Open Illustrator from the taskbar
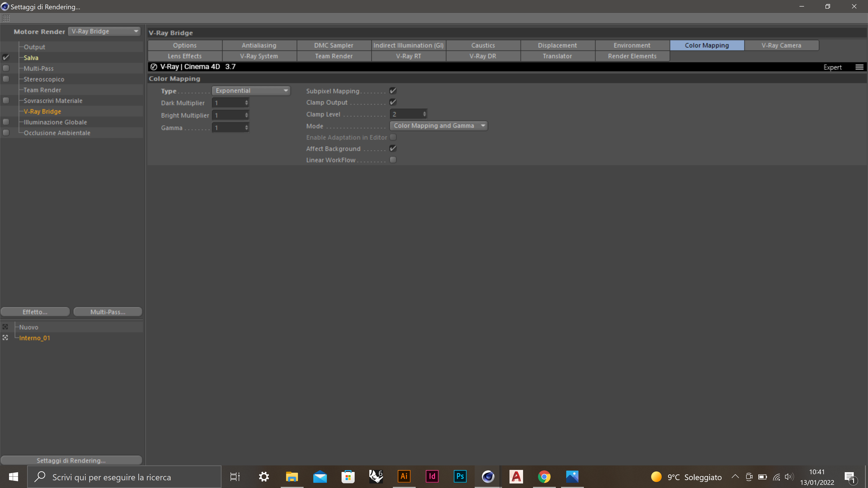 (404, 476)
